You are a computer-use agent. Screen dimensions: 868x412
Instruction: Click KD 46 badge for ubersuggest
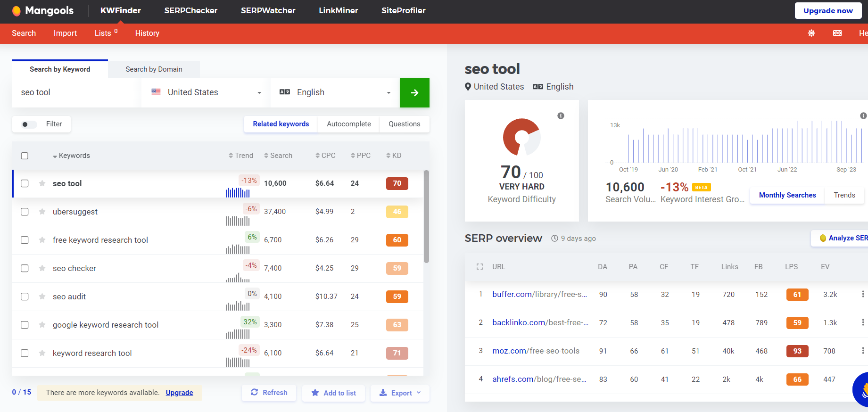[397, 212]
